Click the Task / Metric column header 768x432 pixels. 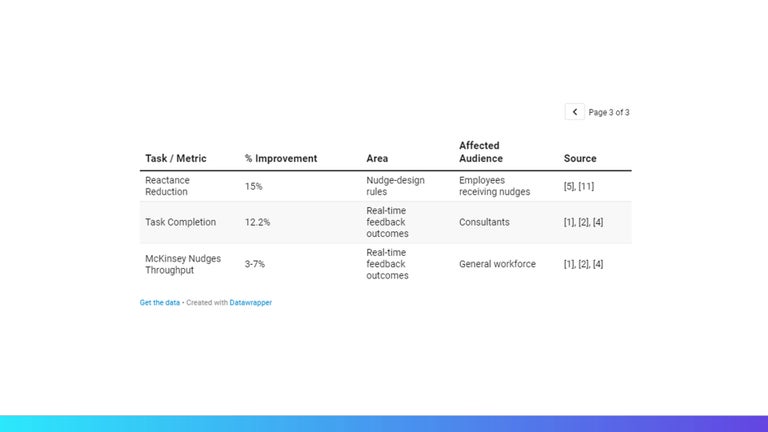tap(175, 158)
